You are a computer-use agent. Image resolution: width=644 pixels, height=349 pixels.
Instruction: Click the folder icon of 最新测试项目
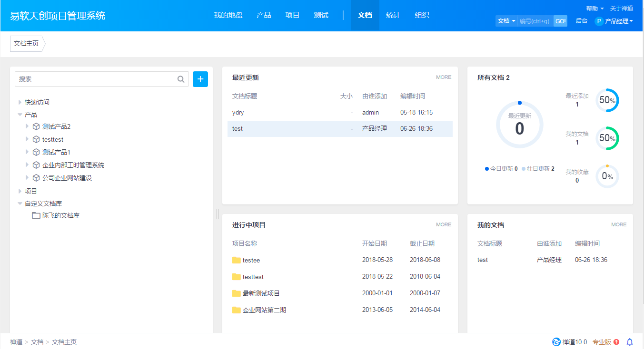237,293
